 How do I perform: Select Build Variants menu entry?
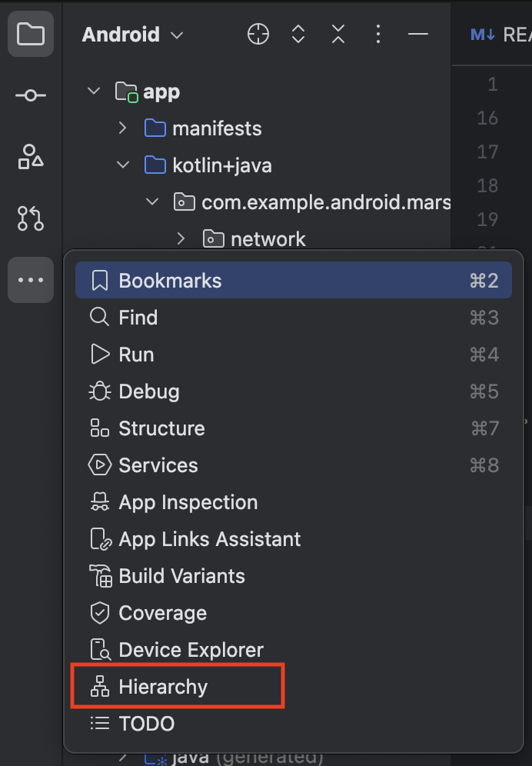[181, 576]
